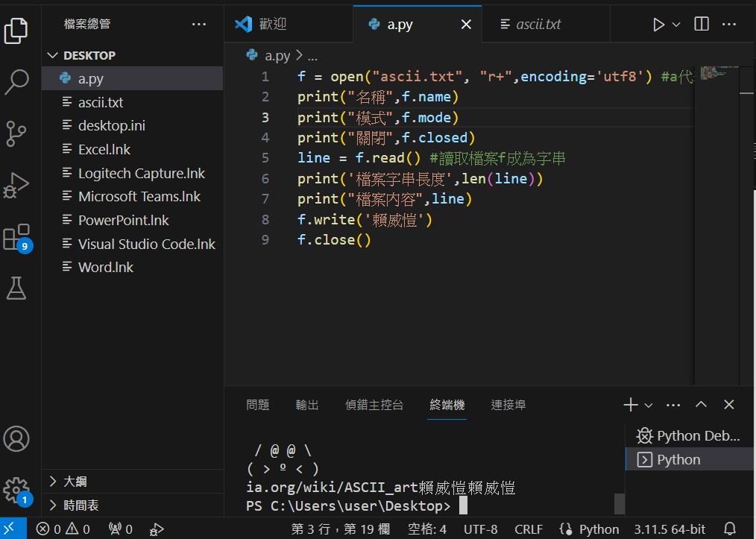This screenshot has width=756, height=539.
Task: Open ascii.txt in the file explorer
Action: 133,102
